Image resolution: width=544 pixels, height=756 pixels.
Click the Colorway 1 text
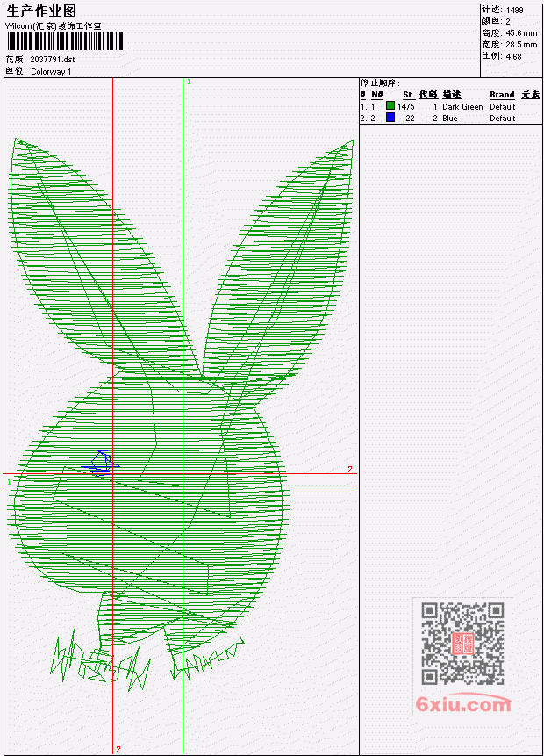pyautogui.click(x=51, y=72)
